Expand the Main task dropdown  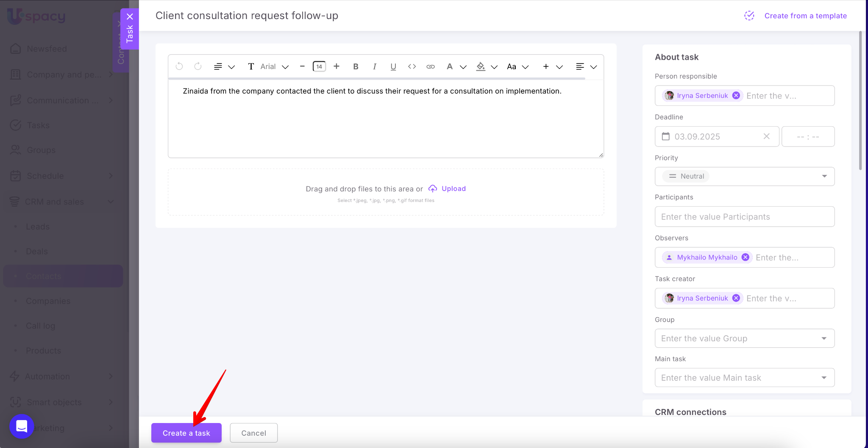(x=744, y=378)
